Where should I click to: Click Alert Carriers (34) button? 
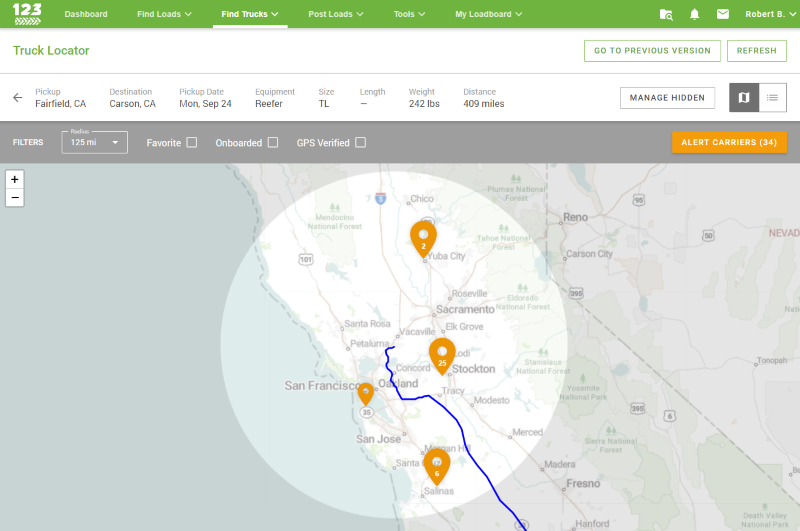click(729, 142)
